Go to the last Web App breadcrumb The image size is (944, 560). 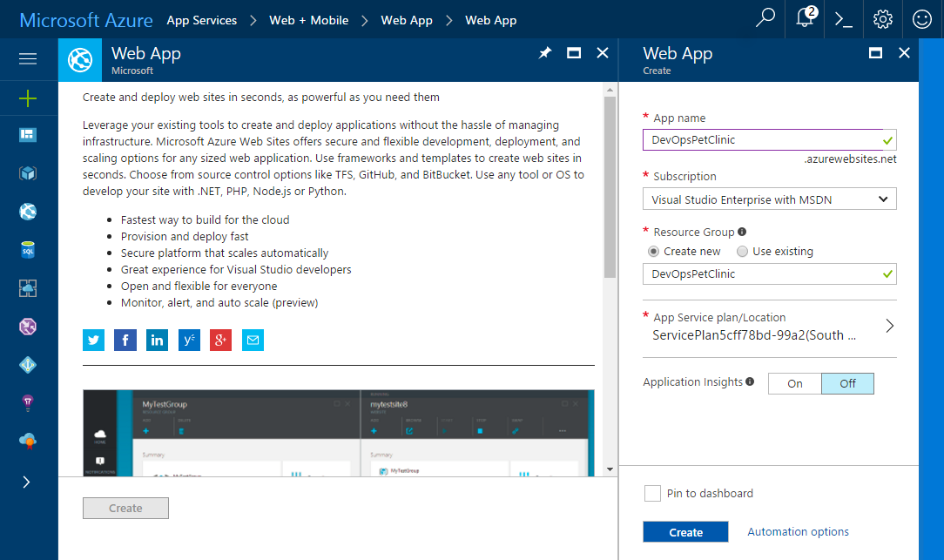490,21
